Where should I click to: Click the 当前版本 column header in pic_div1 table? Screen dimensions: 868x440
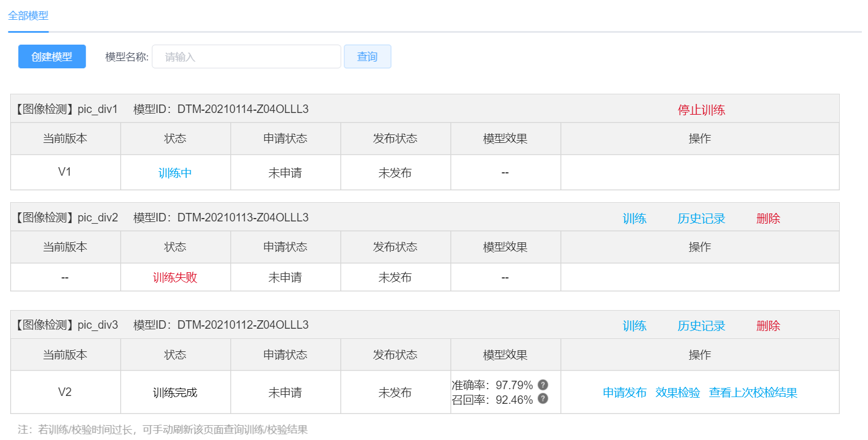65,138
